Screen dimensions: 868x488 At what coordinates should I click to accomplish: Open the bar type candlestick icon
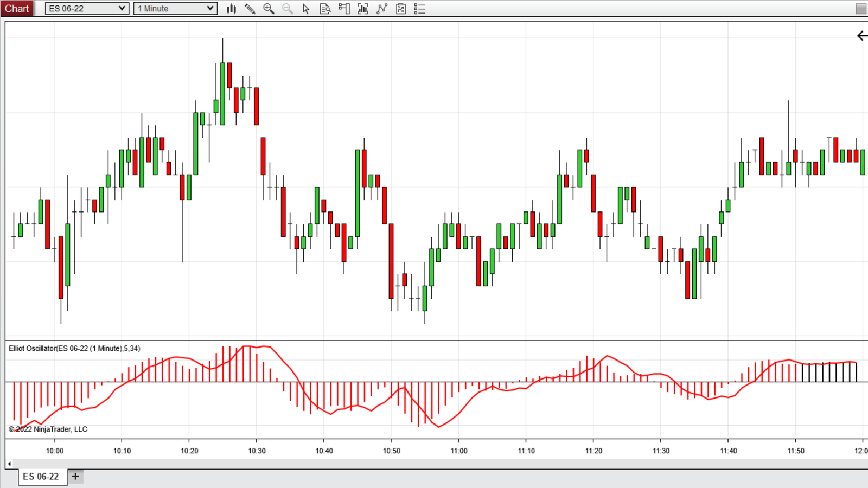click(232, 9)
